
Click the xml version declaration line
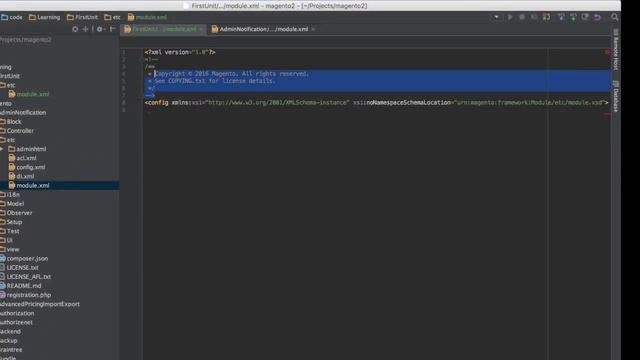click(180, 52)
